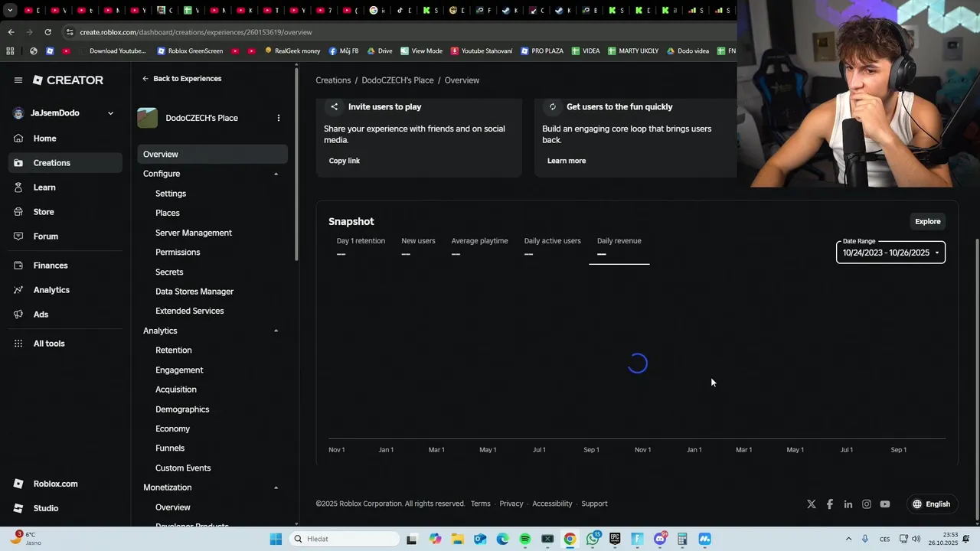
Task: Open Epic Games Launcher from taskbar
Action: pos(615,539)
